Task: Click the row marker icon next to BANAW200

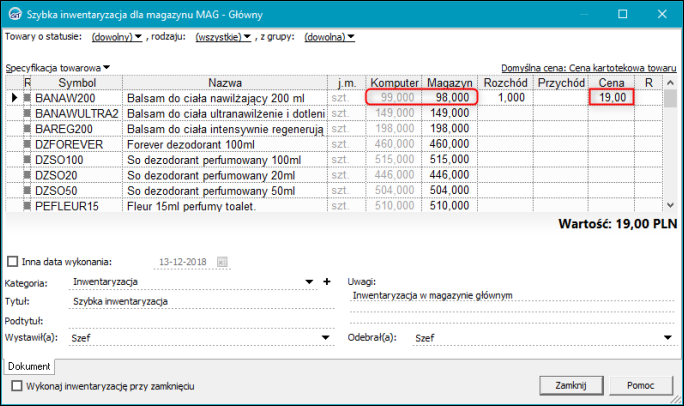Action: tap(27, 98)
